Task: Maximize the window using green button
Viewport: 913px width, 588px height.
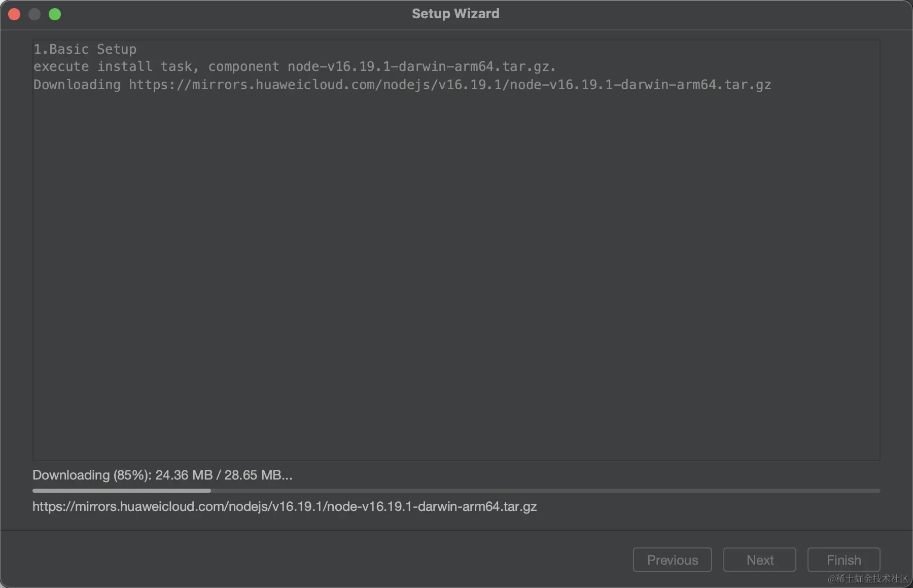Action: coord(55,14)
